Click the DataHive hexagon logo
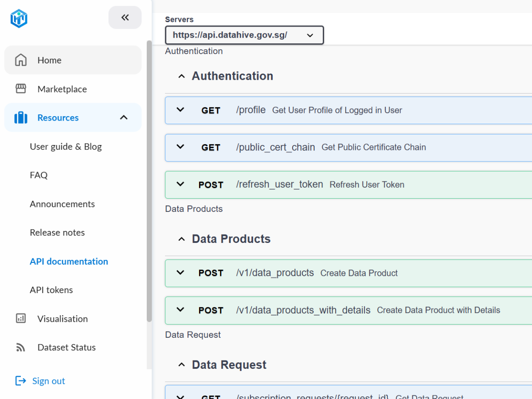 (19, 19)
